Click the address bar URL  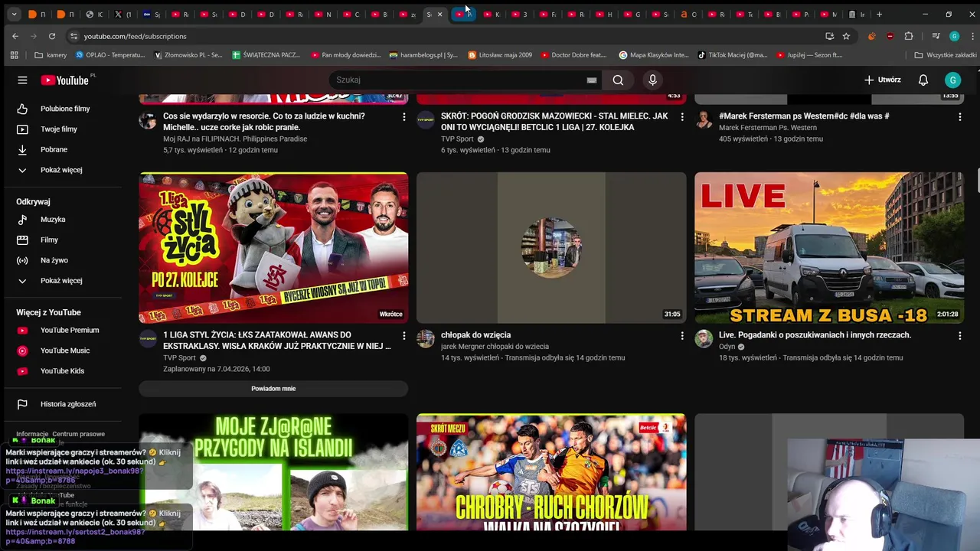click(x=135, y=36)
